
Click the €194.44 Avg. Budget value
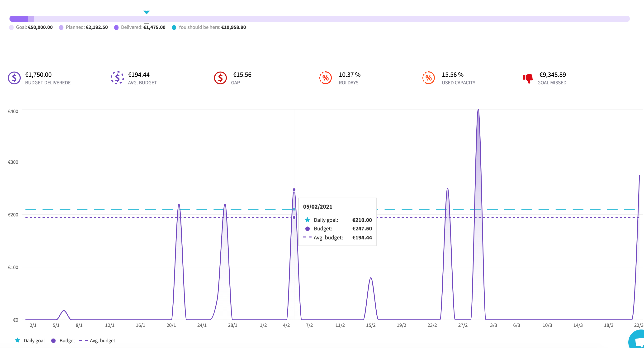tap(139, 75)
